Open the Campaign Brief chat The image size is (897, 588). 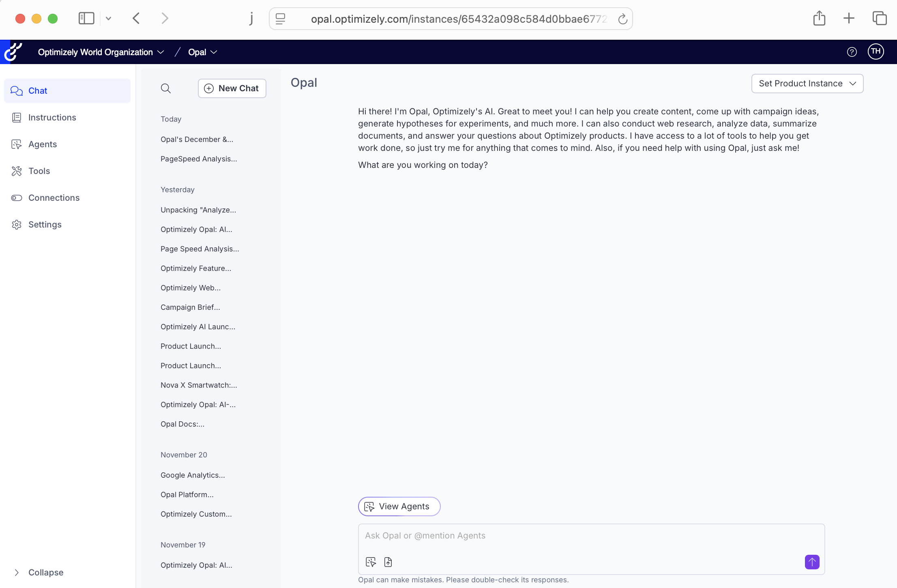190,307
